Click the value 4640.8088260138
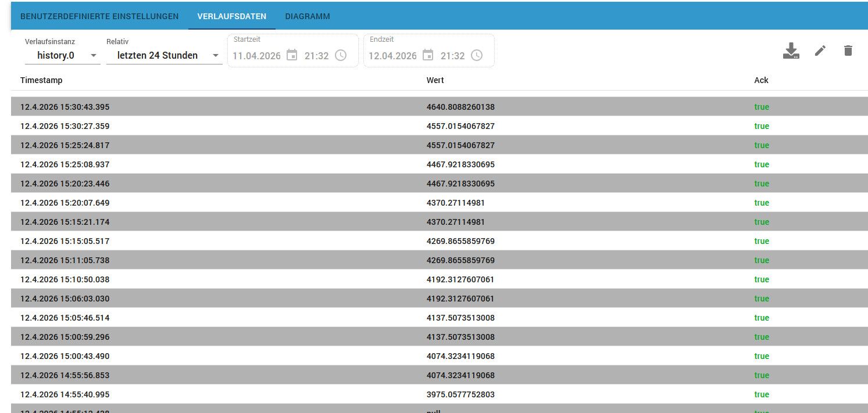The image size is (868, 413). tap(460, 107)
